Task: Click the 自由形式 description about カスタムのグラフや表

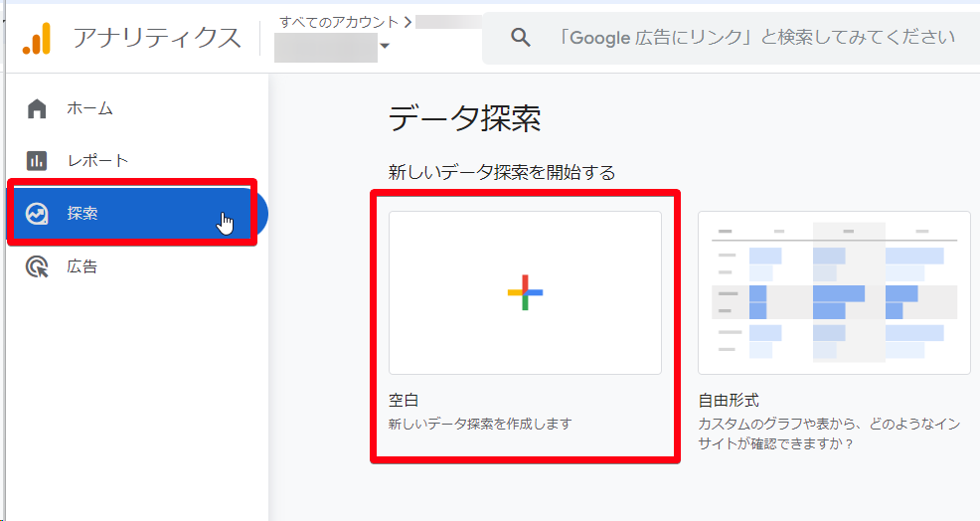Action: click(x=829, y=434)
